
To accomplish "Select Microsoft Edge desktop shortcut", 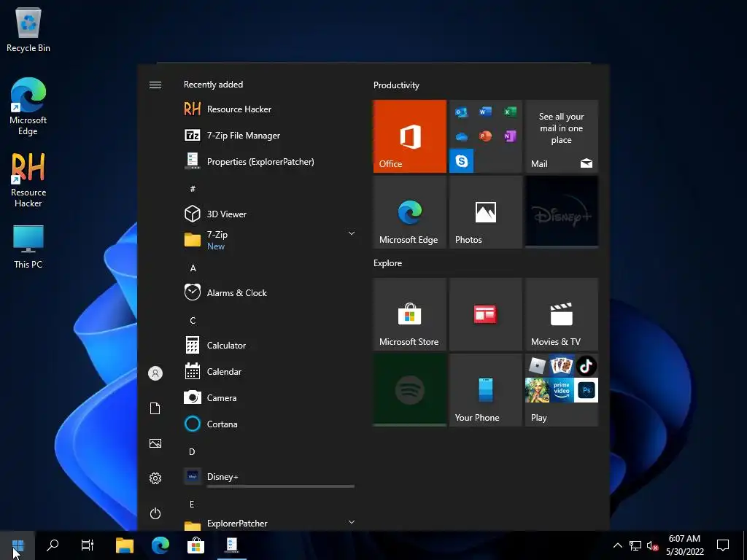I will tap(28, 106).
